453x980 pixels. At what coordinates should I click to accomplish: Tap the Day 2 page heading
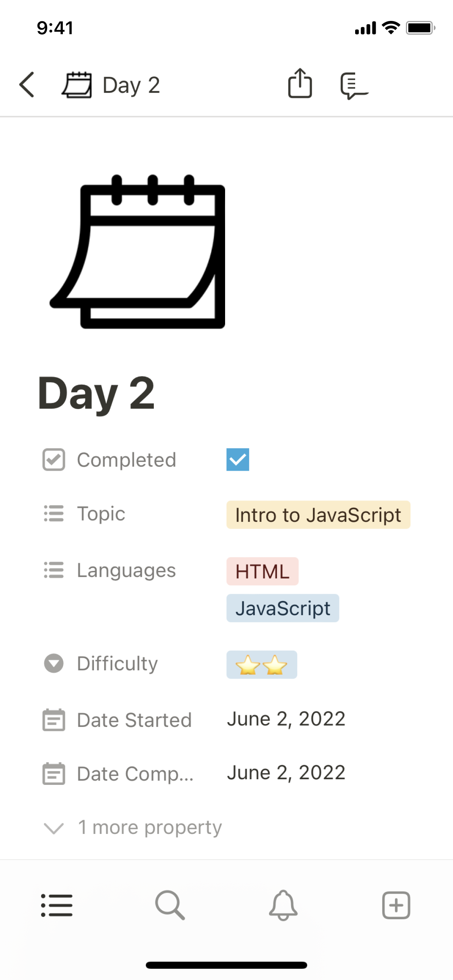(97, 393)
